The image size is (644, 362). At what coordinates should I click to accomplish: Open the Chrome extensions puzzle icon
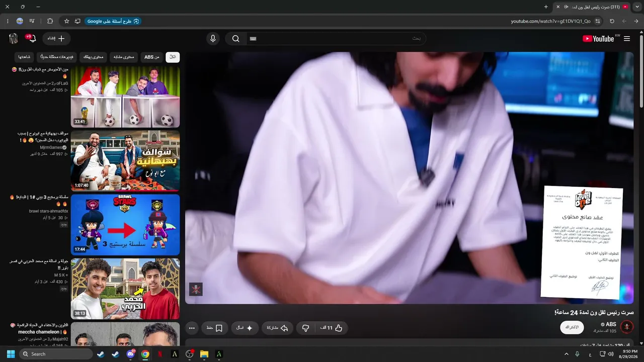(x=50, y=21)
